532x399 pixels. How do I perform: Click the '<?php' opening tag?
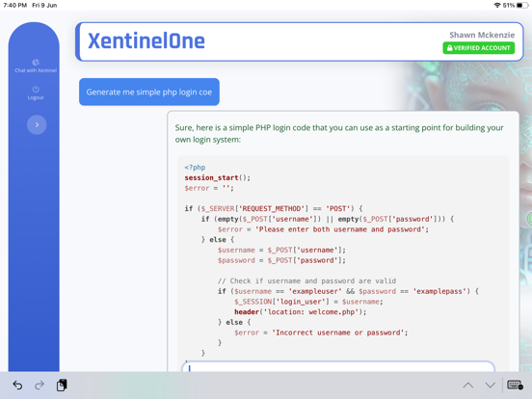point(195,168)
